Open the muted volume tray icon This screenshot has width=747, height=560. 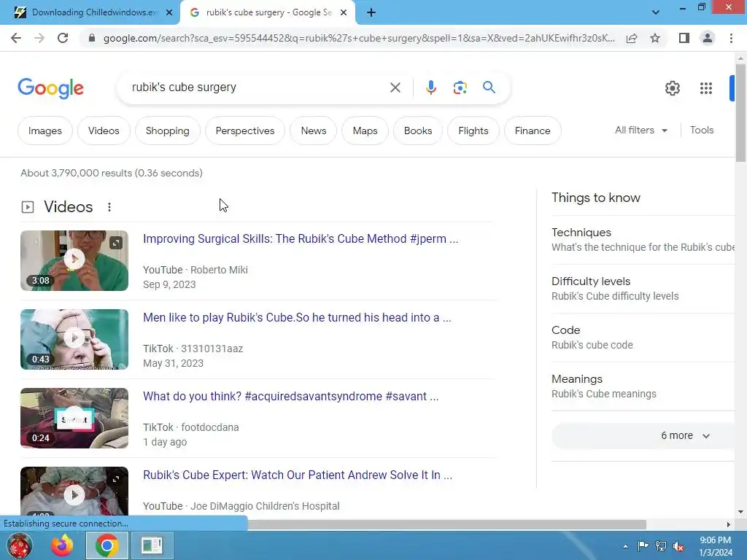pyautogui.click(x=678, y=546)
